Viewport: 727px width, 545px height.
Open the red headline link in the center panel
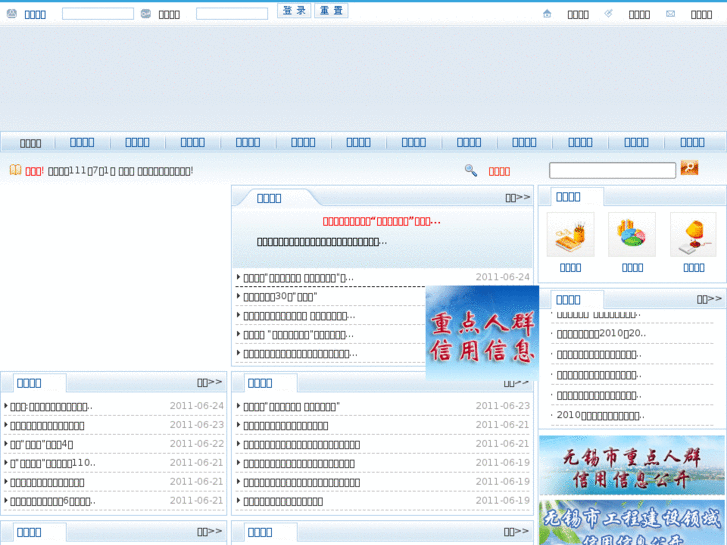click(x=382, y=221)
